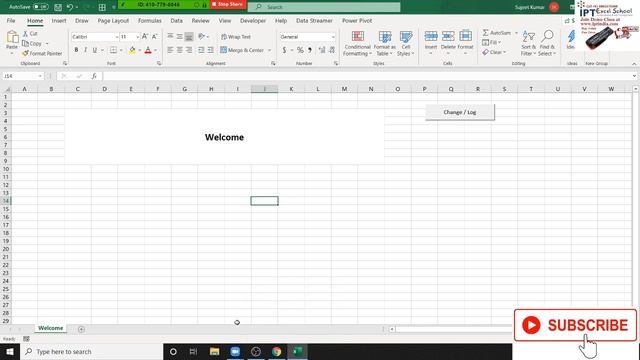The width and height of the screenshot is (640, 360).
Task: Click the Change / Log button
Action: coord(460,112)
